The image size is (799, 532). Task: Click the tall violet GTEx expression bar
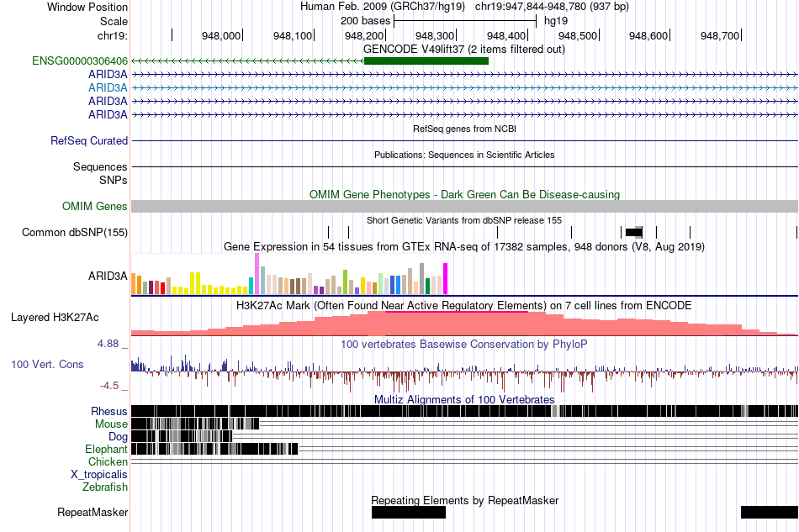tap(257, 274)
